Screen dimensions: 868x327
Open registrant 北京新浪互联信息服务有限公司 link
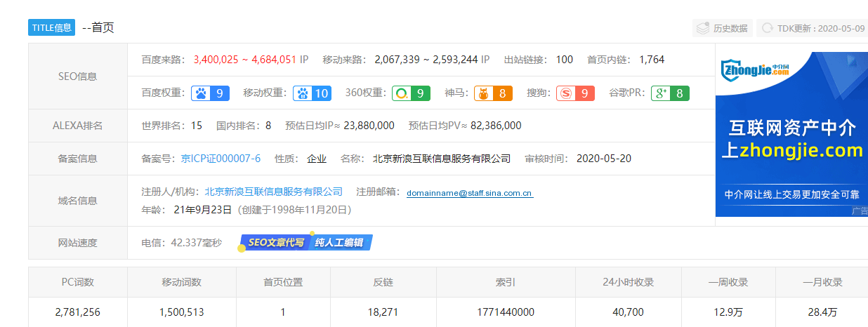tap(274, 192)
